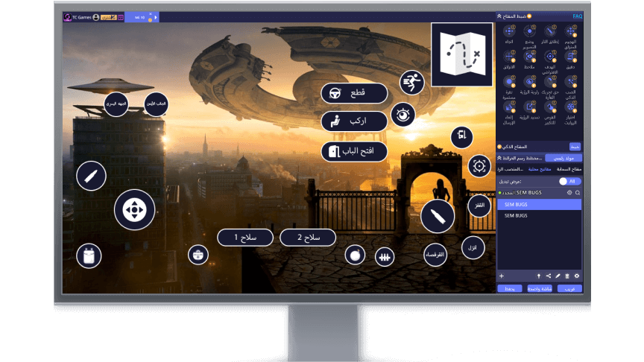The height and width of the screenshot is (362, 644).
Task: Select the القرص للتكبير pinch zoom key
Action: (x=550, y=107)
